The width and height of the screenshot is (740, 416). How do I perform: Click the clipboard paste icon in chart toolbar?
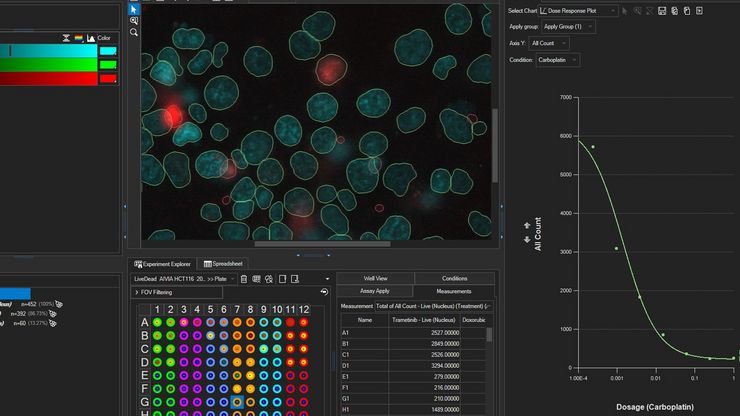click(x=687, y=10)
